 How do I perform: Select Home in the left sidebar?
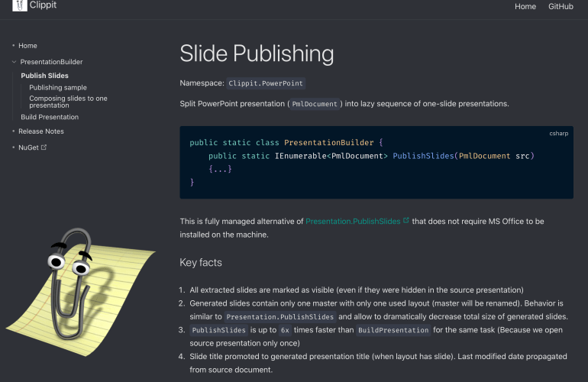point(27,46)
